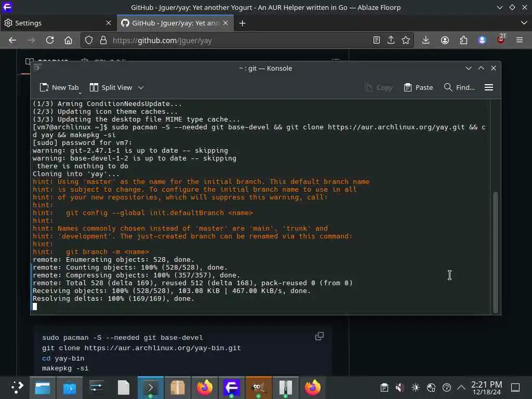Open System Settings from taskbar
The width and height of the screenshot is (532, 399).
[97, 388]
